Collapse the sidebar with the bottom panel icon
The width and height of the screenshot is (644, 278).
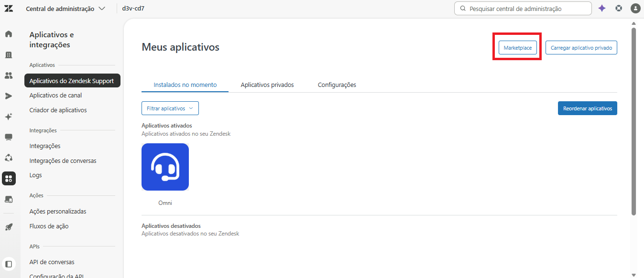pos(9,264)
